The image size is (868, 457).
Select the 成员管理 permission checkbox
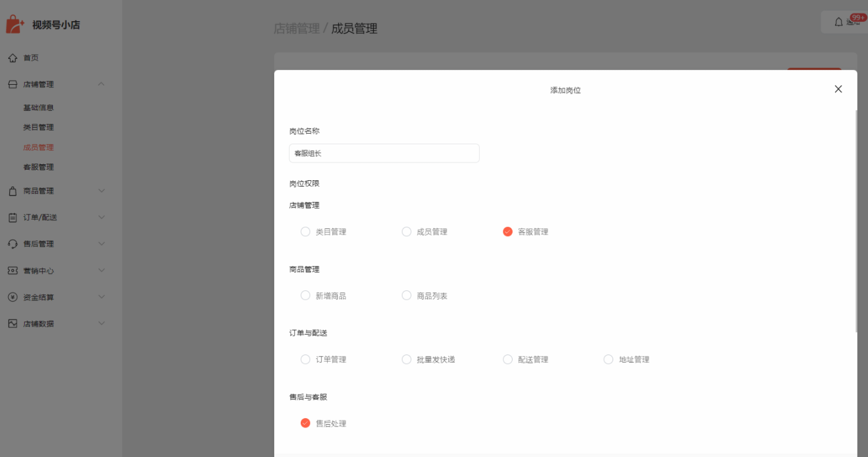407,231
